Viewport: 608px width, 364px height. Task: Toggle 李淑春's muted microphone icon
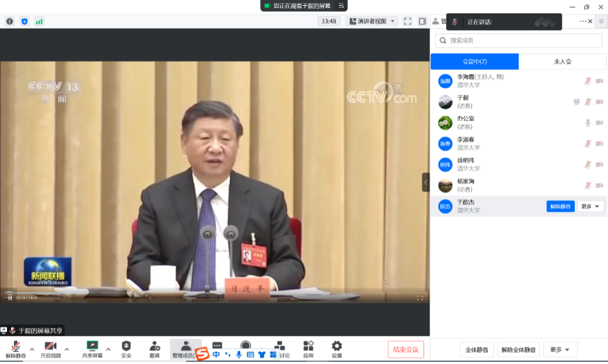pos(588,144)
